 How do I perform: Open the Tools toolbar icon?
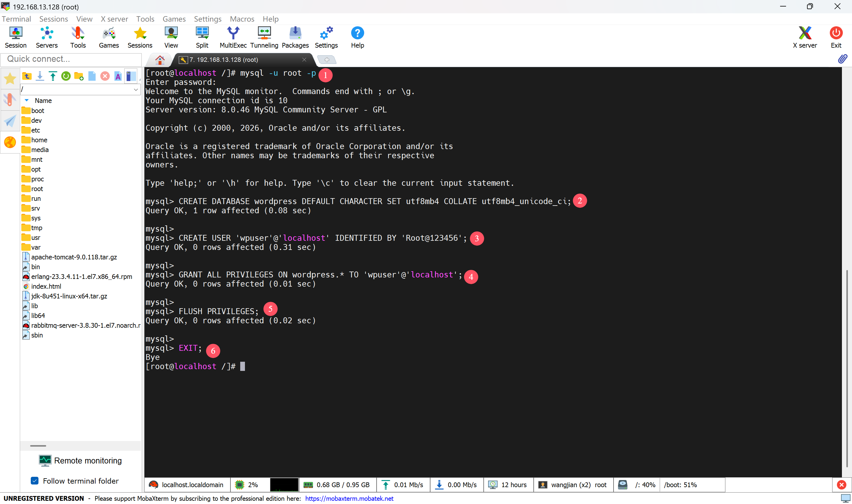(x=78, y=37)
